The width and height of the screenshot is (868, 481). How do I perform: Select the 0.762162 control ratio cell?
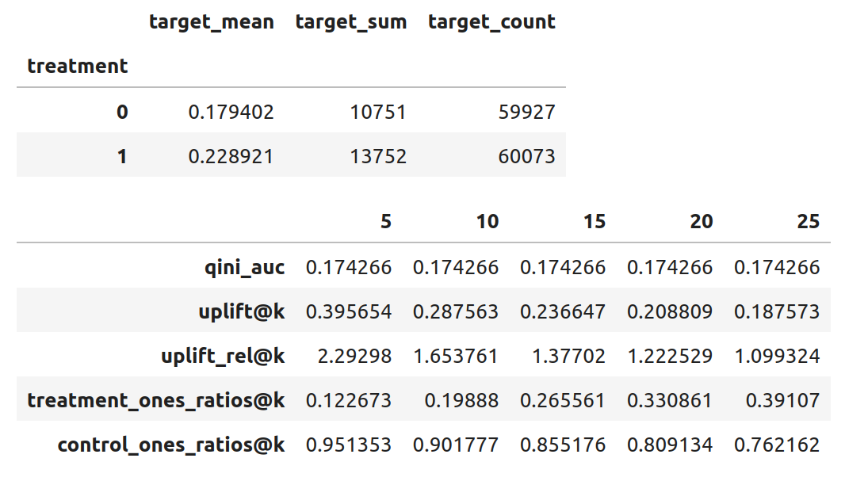click(777, 445)
